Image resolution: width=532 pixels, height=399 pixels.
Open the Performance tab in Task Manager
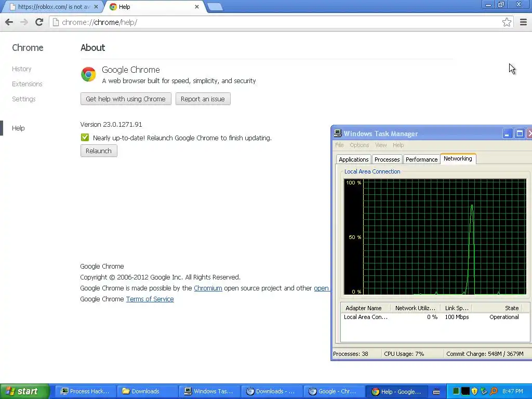click(x=421, y=159)
